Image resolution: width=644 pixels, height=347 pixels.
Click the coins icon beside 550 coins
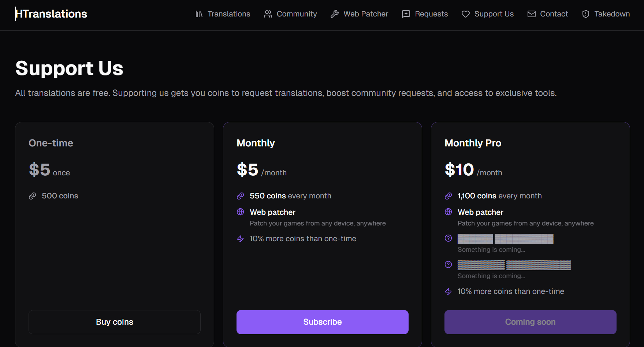241,196
